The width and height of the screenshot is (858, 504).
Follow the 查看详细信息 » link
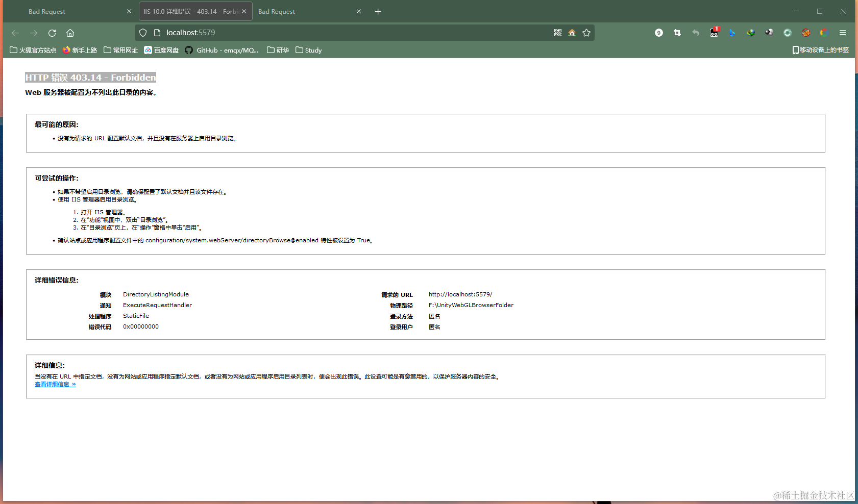55,385
